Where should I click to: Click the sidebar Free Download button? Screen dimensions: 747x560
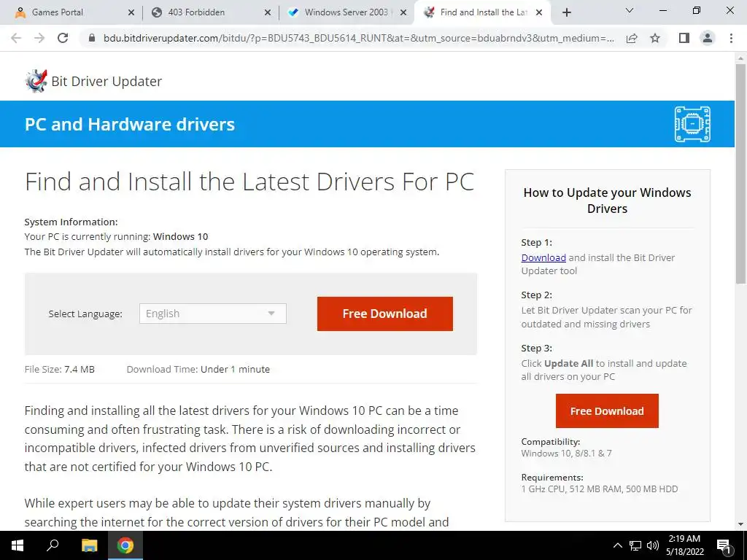click(607, 411)
